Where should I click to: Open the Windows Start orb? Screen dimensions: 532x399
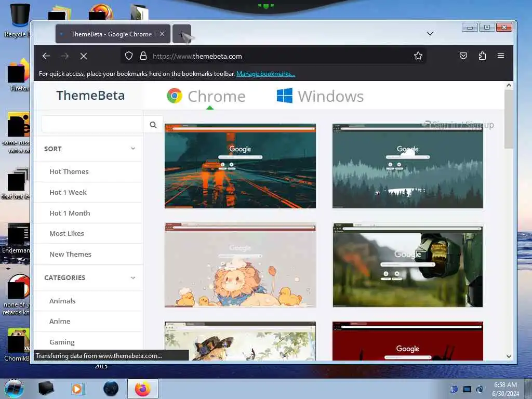(x=14, y=389)
